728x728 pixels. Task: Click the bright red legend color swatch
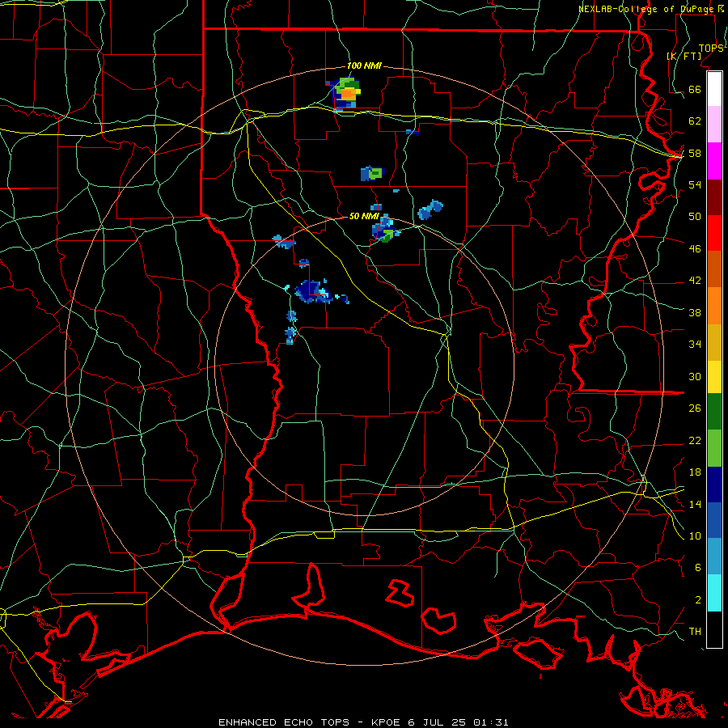pos(714,233)
